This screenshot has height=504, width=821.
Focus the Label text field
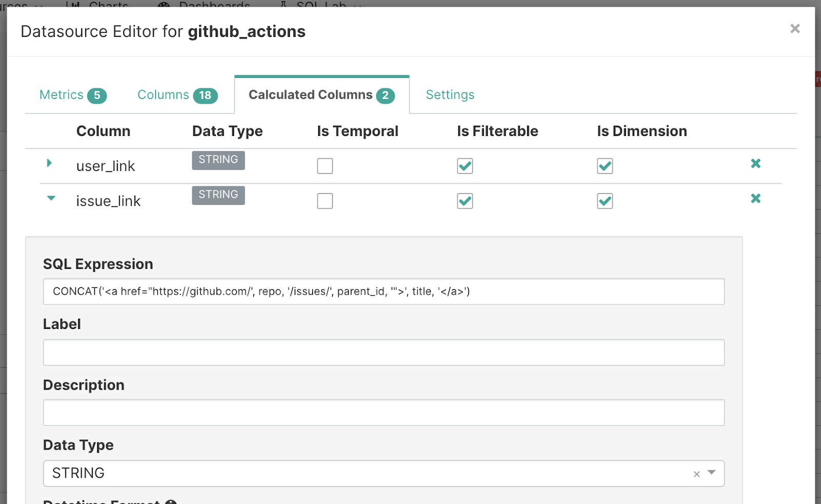383,353
